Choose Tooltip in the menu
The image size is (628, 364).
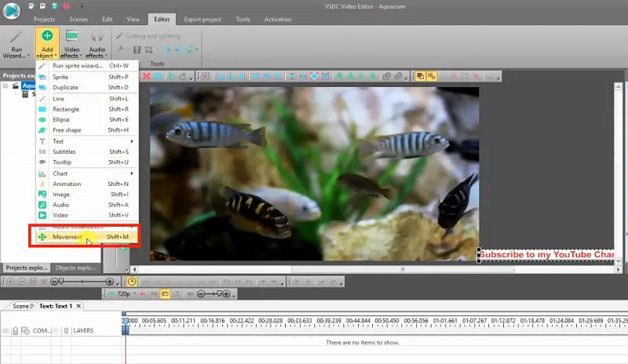click(x=87, y=162)
